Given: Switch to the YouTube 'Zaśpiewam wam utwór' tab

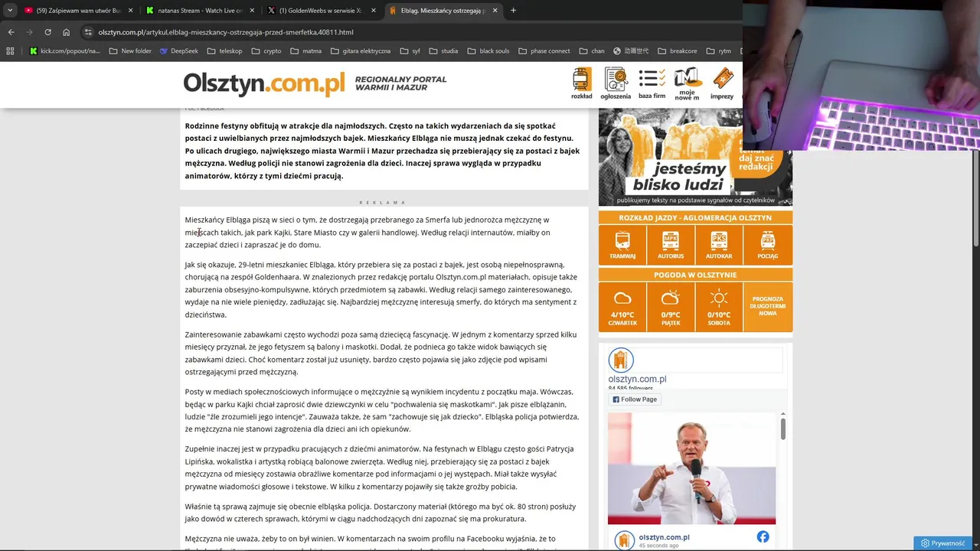Looking at the screenshot, I should [78, 11].
